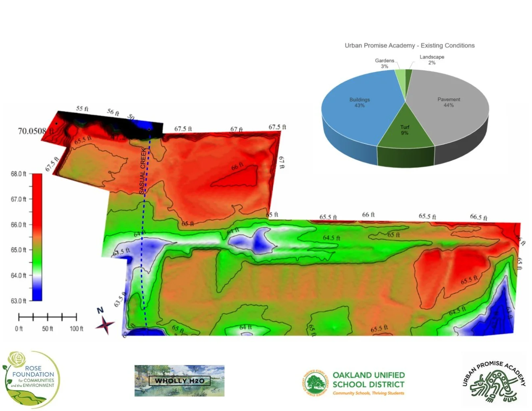Click the 65.0 ft legend value

19,250
